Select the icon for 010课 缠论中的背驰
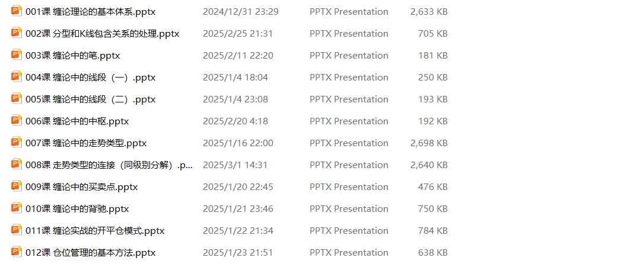Viewport: 644px width, 264px height. 17,208
